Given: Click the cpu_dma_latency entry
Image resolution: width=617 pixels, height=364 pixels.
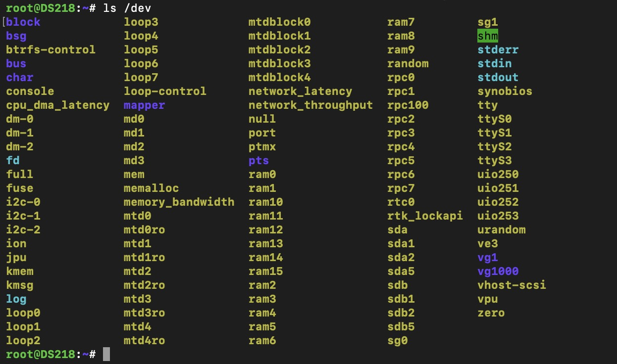Looking at the screenshot, I should [x=57, y=105].
